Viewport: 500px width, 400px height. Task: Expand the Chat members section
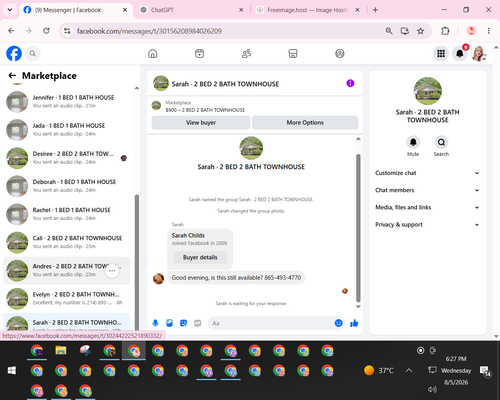pyautogui.click(x=427, y=190)
